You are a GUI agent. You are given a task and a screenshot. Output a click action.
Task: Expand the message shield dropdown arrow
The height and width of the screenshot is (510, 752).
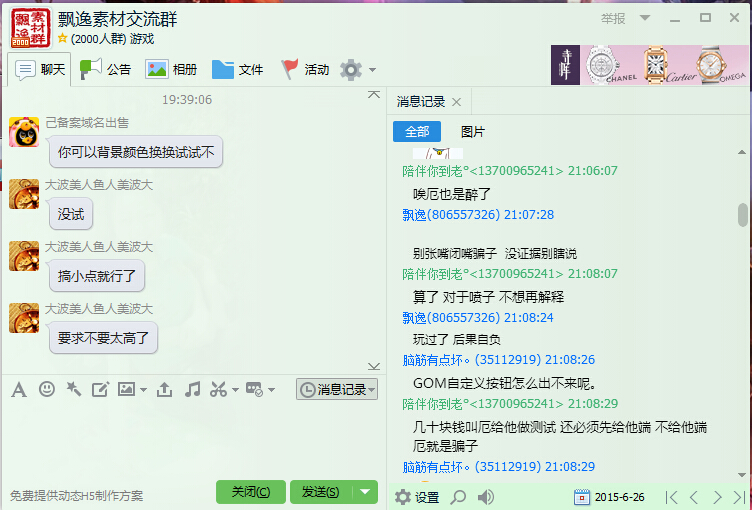pyautogui.click(x=271, y=390)
